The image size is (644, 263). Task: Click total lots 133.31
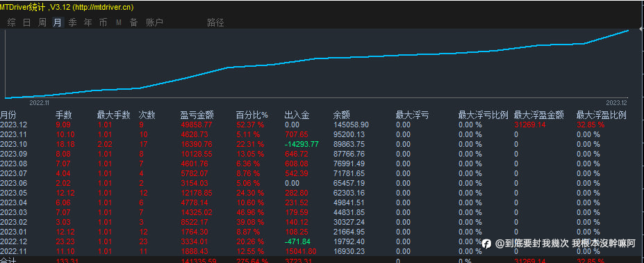coord(66,260)
